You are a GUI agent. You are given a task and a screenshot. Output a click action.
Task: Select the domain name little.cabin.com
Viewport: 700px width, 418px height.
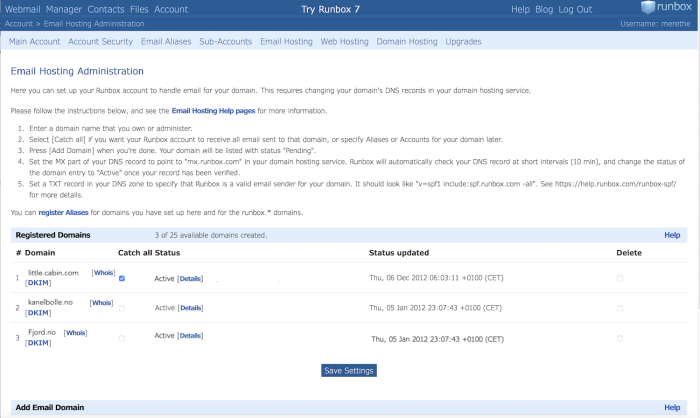tap(53, 273)
